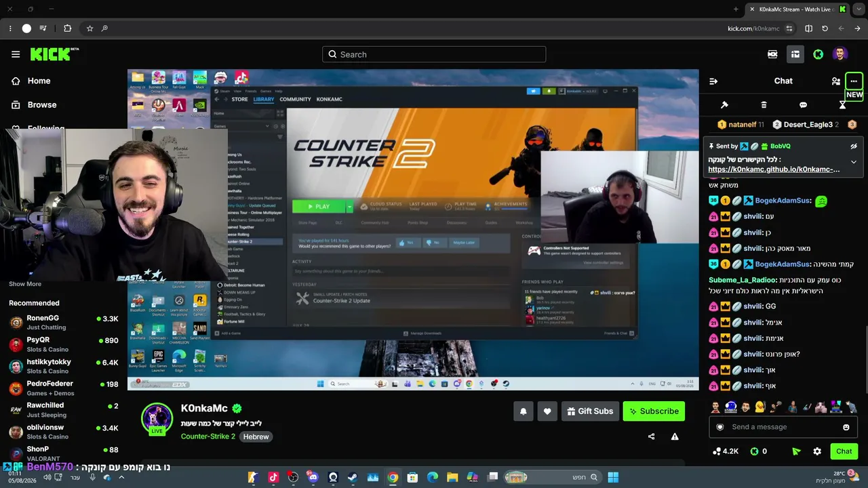Click the hourglass slow-mode icon

tap(842, 105)
